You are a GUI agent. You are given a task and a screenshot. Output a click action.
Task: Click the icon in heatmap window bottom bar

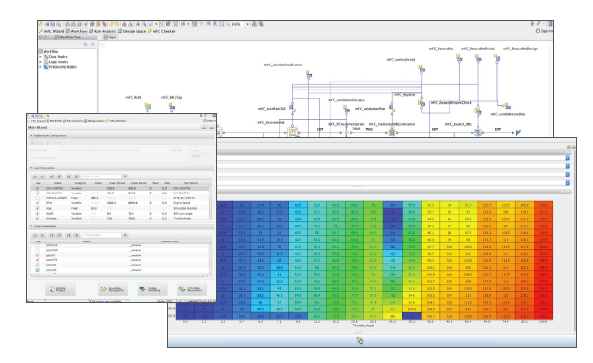pos(360,340)
